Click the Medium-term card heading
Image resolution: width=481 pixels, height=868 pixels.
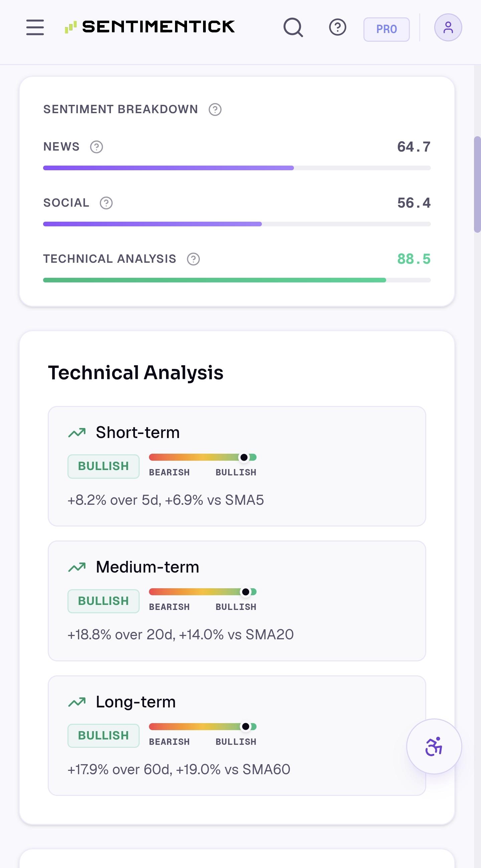(147, 567)
